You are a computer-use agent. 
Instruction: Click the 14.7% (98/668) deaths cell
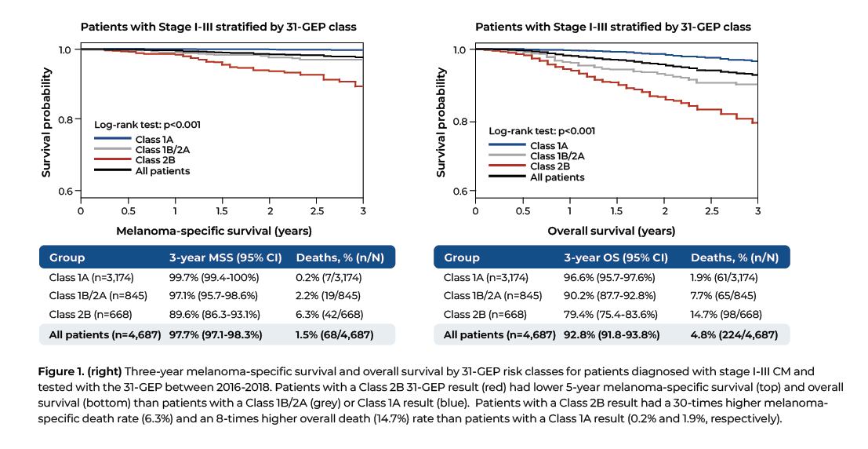[x=726, y=314]
